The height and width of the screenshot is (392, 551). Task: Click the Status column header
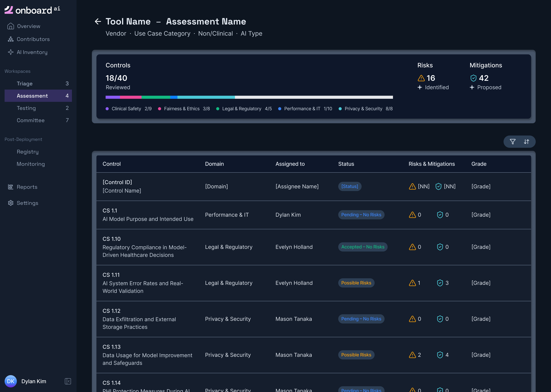pos(346,164)
